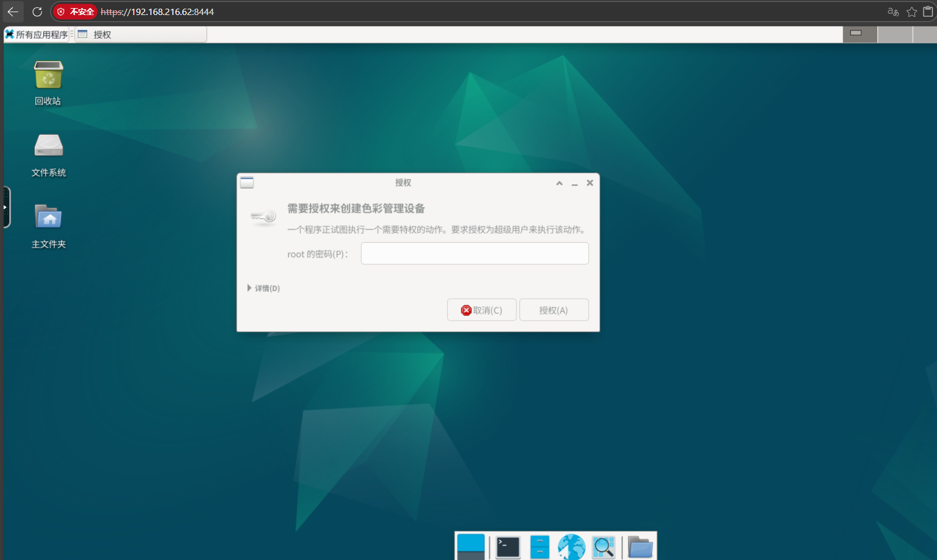Minimize the 授权 dialog window
Screen dimensions: 937x560
click(575, 183)
